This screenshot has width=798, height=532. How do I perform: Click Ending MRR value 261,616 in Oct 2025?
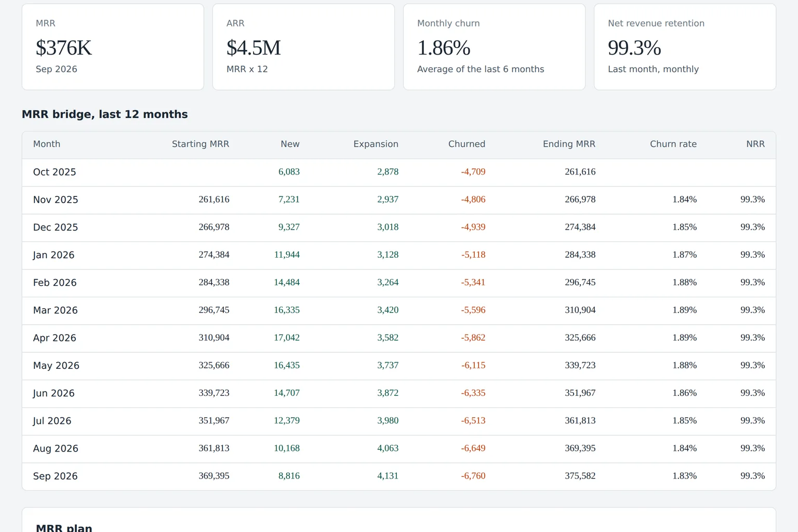pos(580,171)
